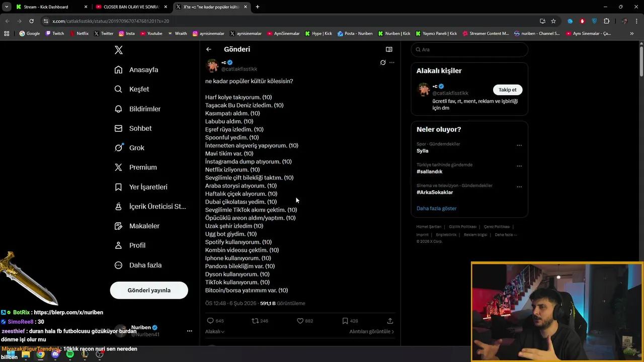Screen dimensions: 644x362
Task: Open options for Sylla trend
Action: pyautogui.click(x=519, y=145)
